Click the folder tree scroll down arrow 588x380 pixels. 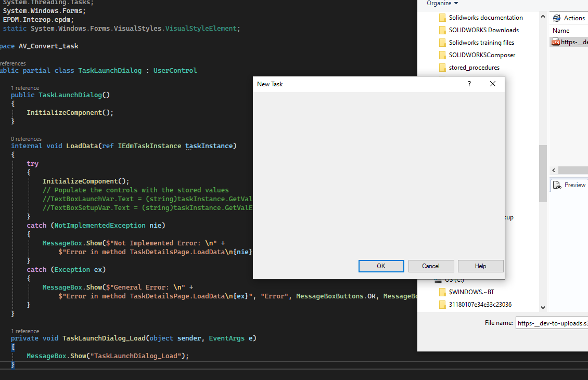click(x=543, y=308)
